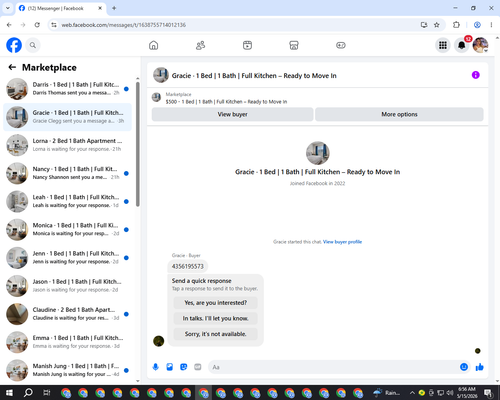This screenshot has width=500, height=400.
Task: Choose a GIF icon
Action: point(198,367)
